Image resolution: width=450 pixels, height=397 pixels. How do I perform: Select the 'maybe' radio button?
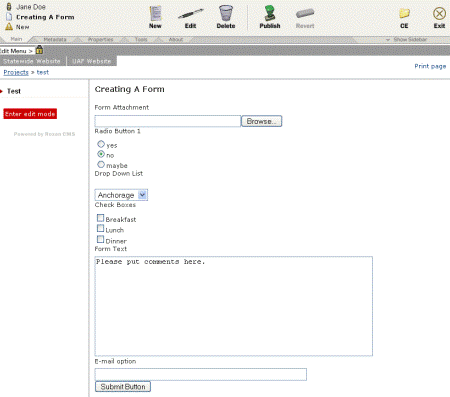[101, 164]
